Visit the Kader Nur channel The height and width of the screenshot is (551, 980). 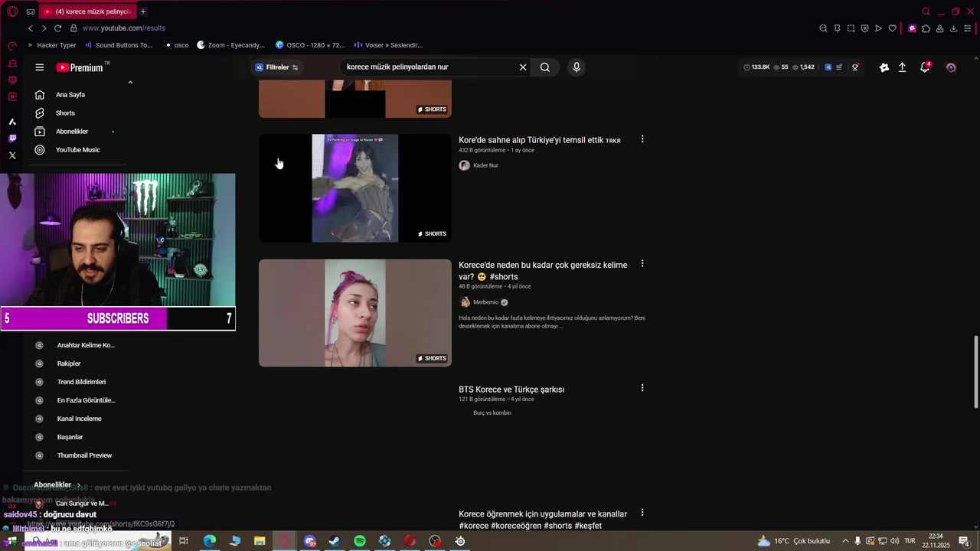click(485, 165)
